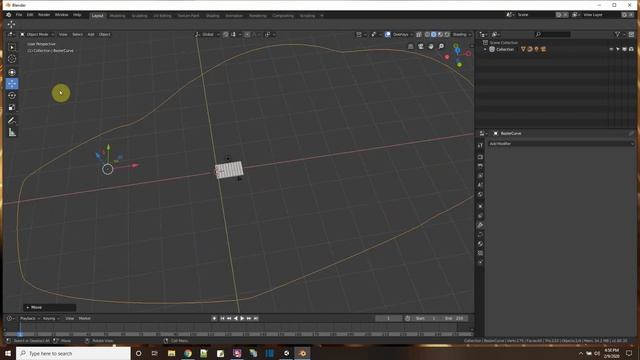640x360 pixels.
Task: Click the perspective/orthographic grid viewport icon
Action: pos(411,47)
